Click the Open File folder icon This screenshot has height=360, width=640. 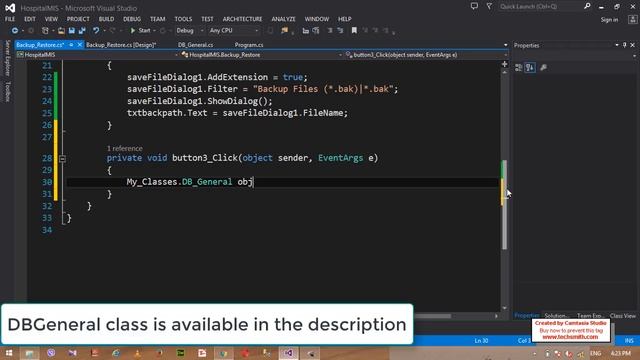pyautogui.click(x=61, y=31)
